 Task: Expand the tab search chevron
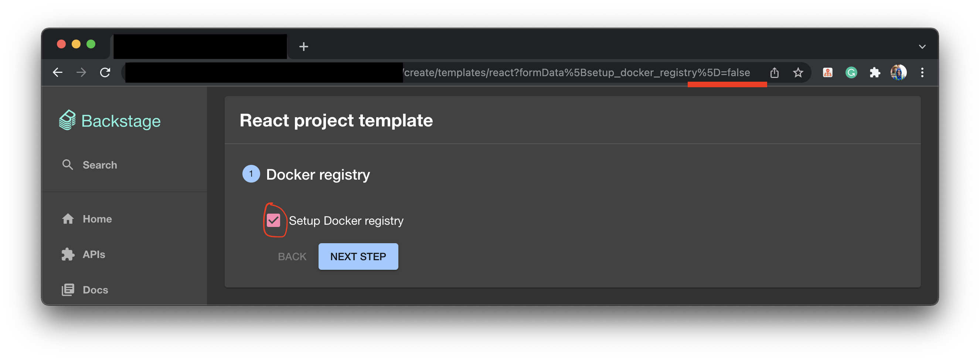coord(922,47)
